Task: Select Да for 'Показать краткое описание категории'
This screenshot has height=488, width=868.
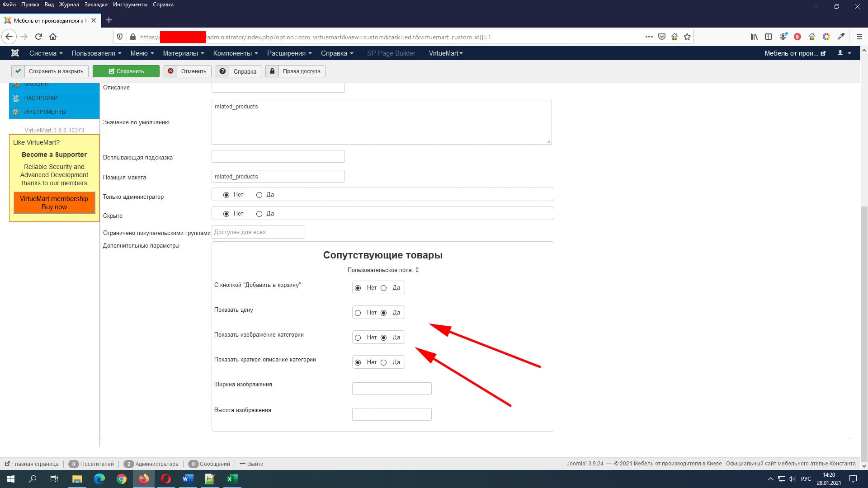Action: click(x=383, y=362)
